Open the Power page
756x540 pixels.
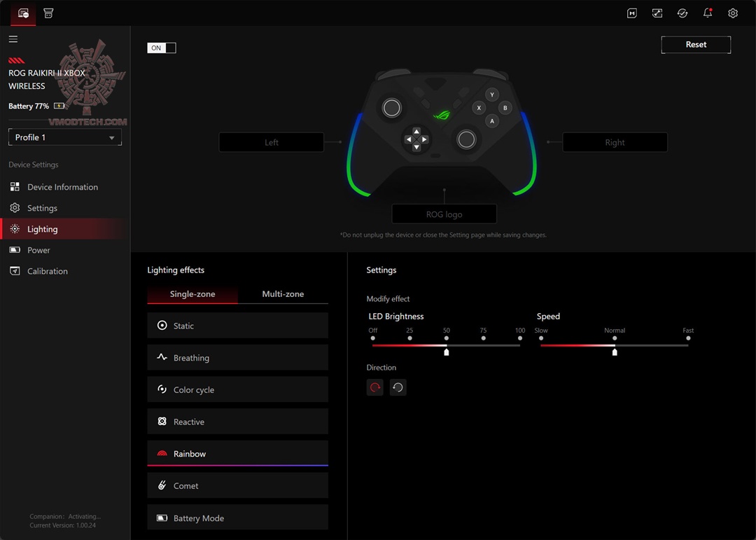pos(38,250)
